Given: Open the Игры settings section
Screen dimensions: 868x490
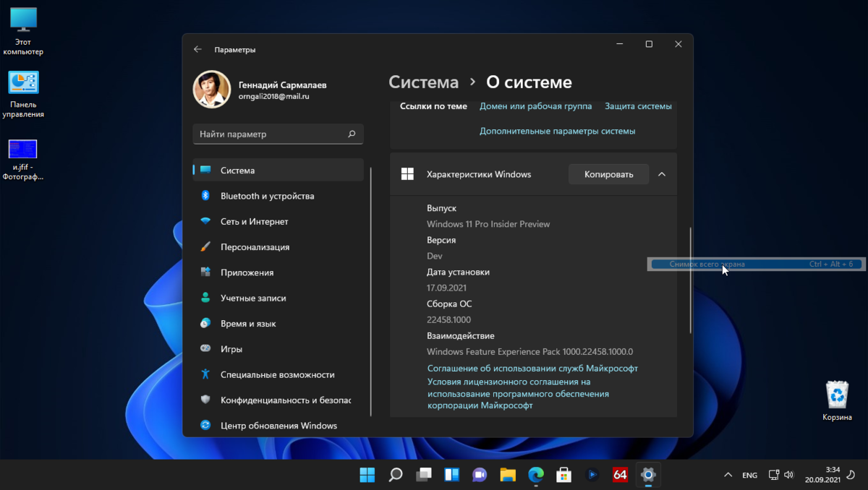Looking at the screenshot, I should click(239, 348).
